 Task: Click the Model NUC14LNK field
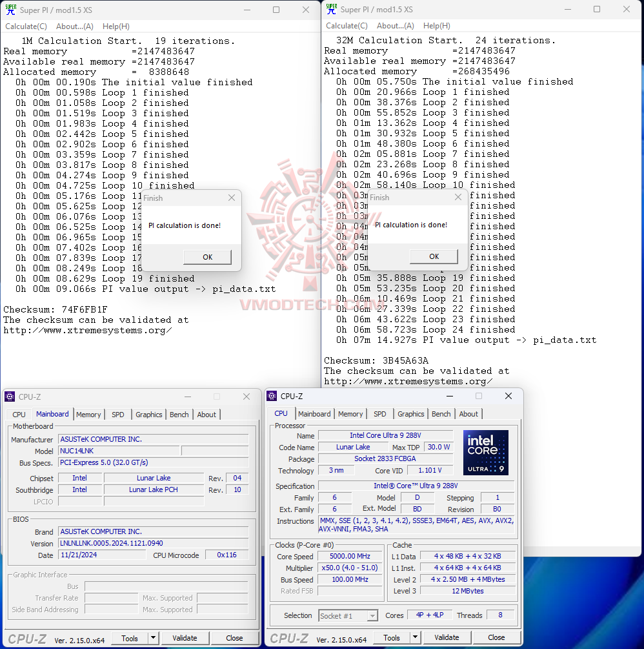(119, 451)
